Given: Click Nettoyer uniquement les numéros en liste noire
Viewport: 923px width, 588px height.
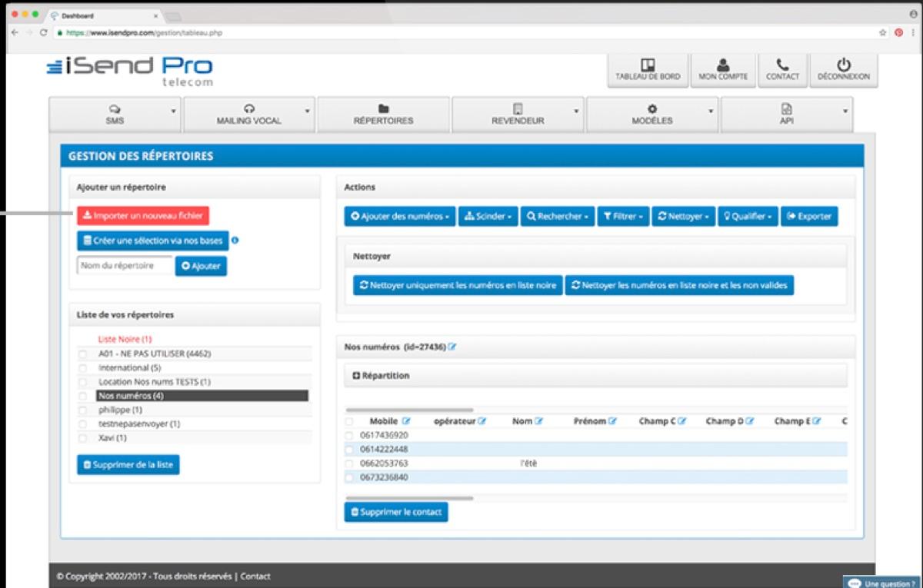Looking at the screenshot, I should (x=457, y=284).
